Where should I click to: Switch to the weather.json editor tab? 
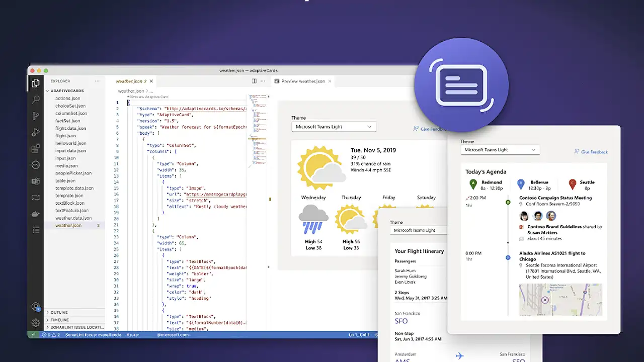(x=131, y=81)
